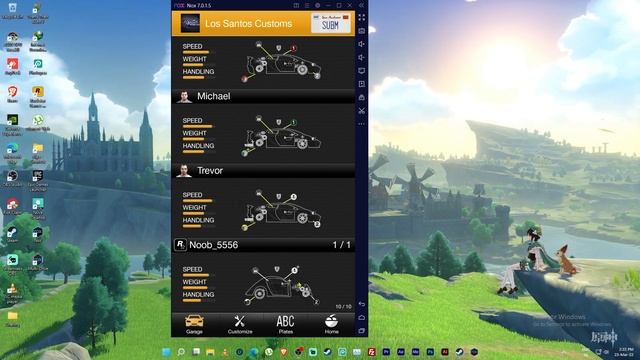The image size is (640, 360).
Task: Open Recycle Bin on the desktop
Action: coord(13,11)
